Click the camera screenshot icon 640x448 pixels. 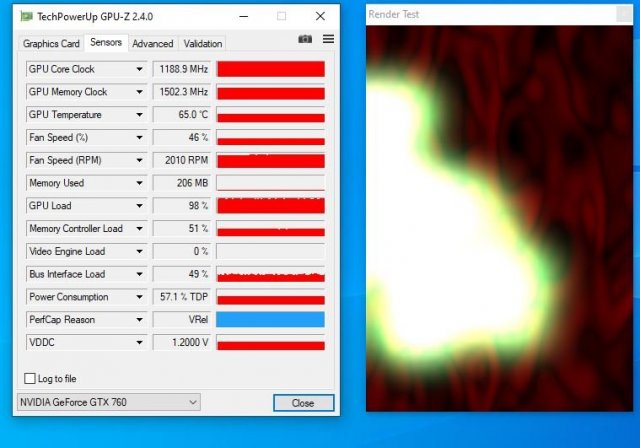point(305,39)
